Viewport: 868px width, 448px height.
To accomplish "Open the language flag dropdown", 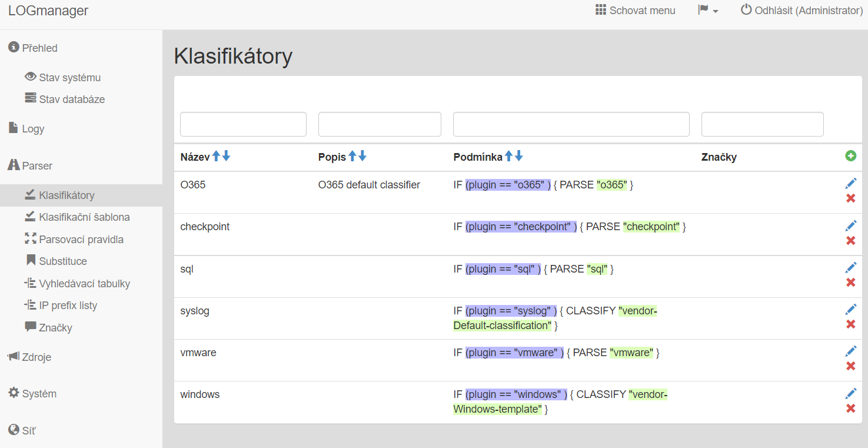I will [708, 11].
